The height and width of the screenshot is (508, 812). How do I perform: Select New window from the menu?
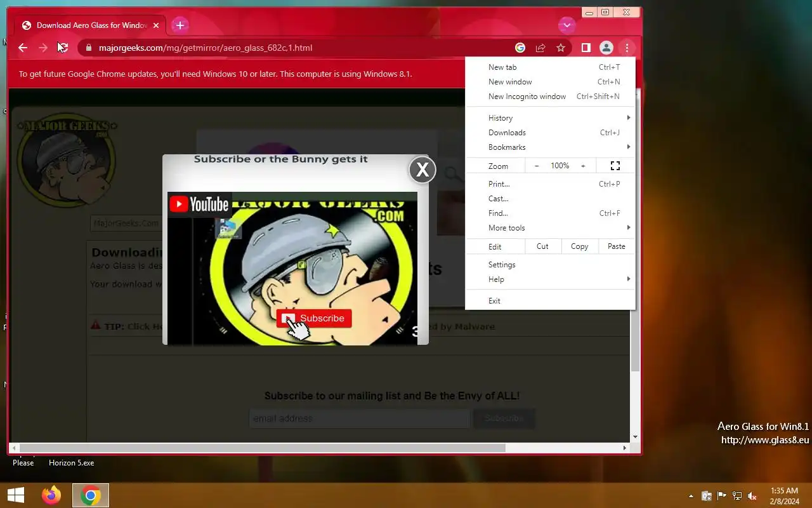[550, 82]
